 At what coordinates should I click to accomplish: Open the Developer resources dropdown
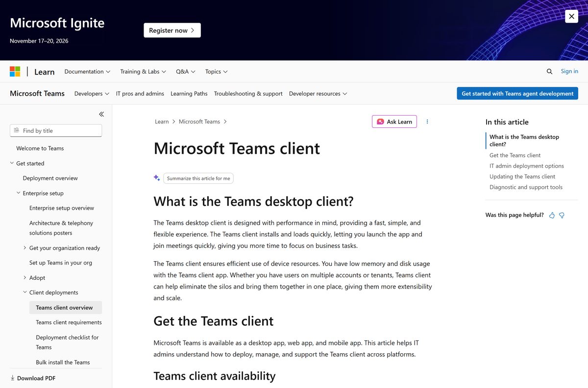(318, 94)
